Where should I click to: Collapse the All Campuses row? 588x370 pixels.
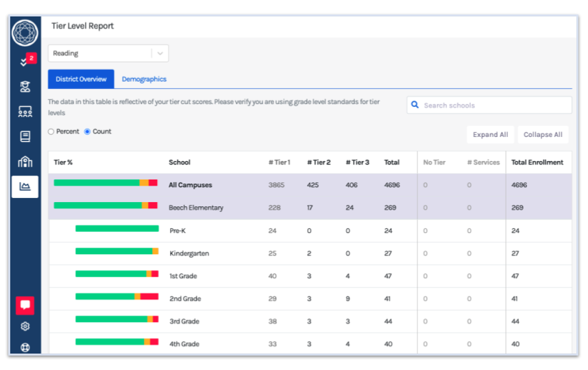[190, 185]
